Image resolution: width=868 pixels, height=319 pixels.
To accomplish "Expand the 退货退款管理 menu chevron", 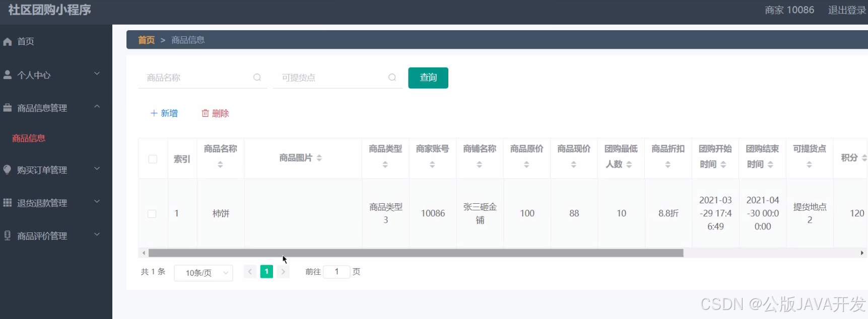I will click(97, 201).
